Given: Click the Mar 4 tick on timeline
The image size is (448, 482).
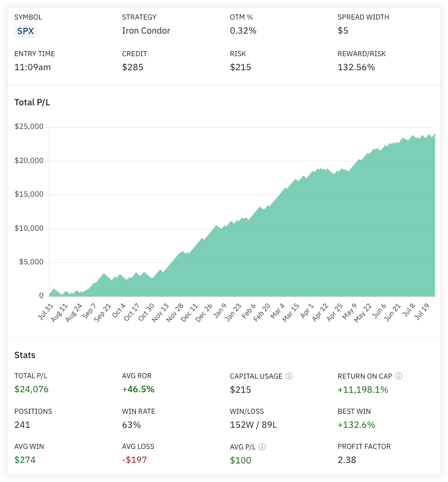Looking at the screenshot, I should click(278, 311).
